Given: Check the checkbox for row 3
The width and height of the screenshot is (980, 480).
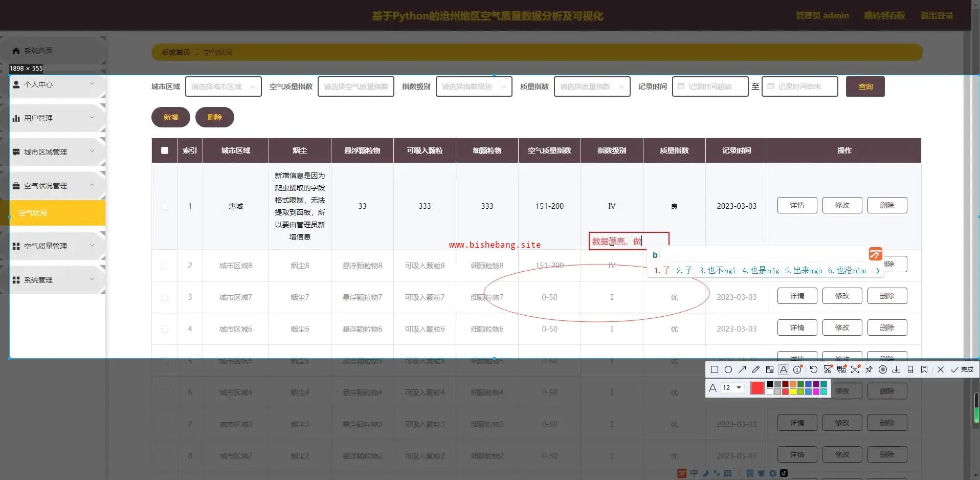Looking at the screenshot, I should pyautogui.click(x=165, y=297).
